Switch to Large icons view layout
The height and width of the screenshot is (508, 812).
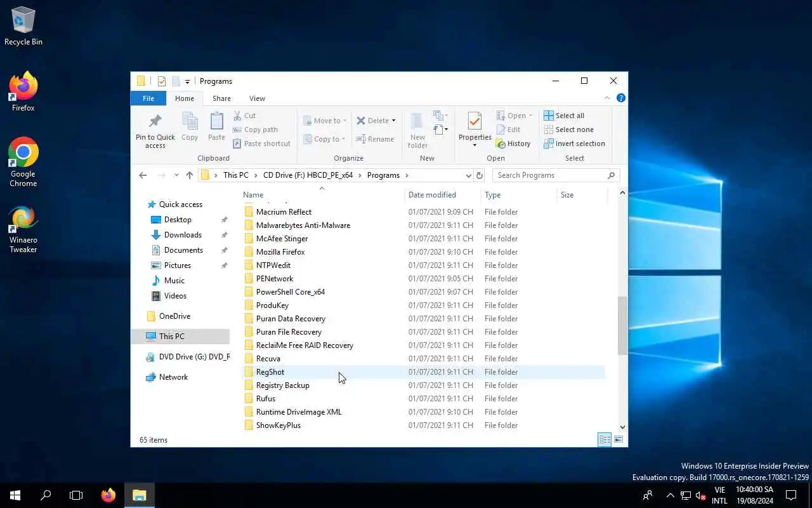pos(619,439)
